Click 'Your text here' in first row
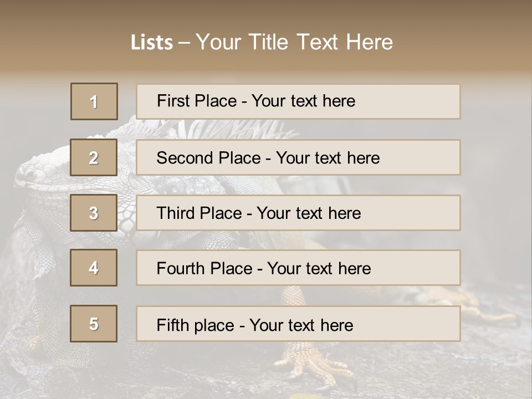The height and width of the screenshot is (399, 532). coord(303,101)
